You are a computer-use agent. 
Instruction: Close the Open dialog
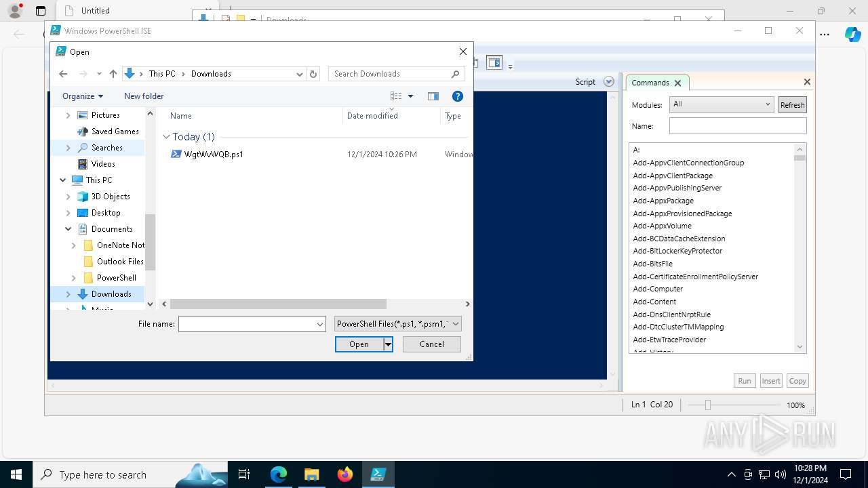(x=463, y=52)
